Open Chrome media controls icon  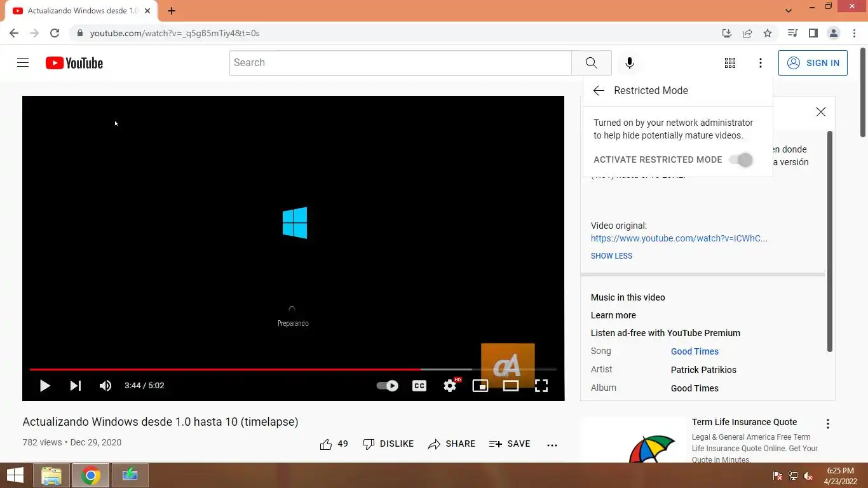[792, 33]
